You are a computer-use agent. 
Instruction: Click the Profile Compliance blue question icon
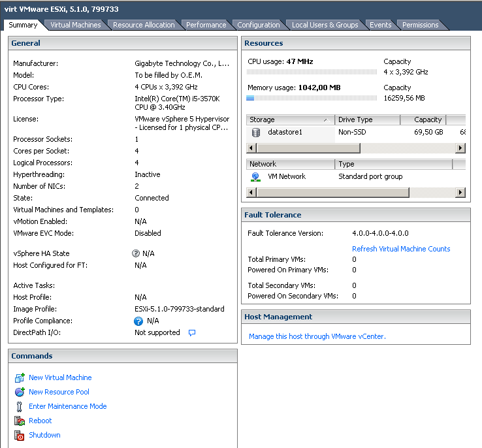(x=138, y=321)
